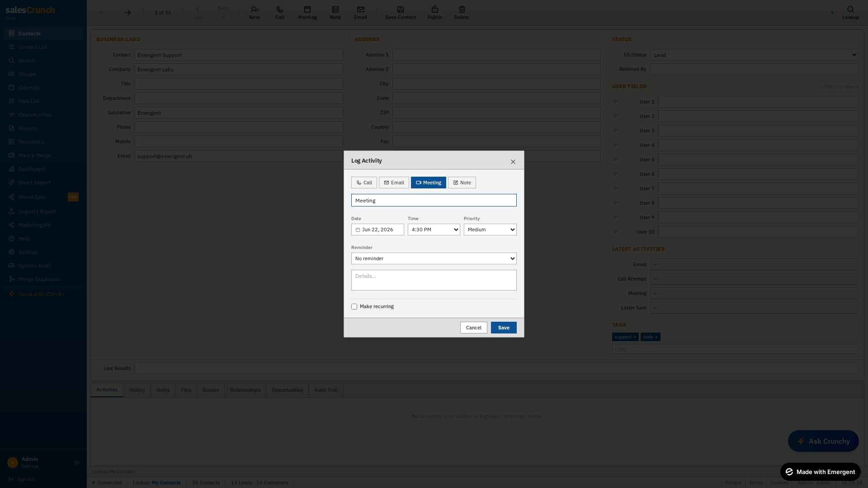
Task: Open Task List in the sidebar
Action: pyautogui.click(x=43, y=101)
